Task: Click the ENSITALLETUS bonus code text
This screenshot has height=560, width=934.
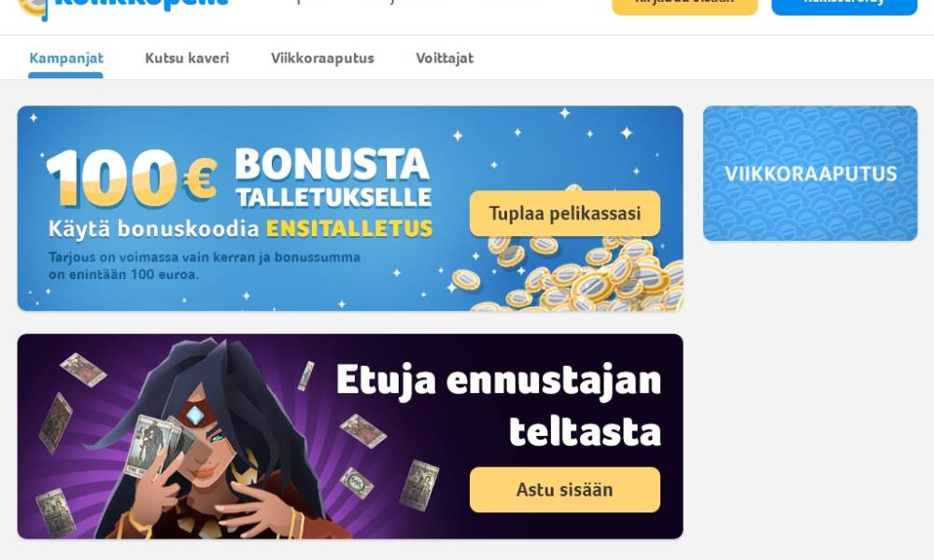Action: [x=349, y=229]
